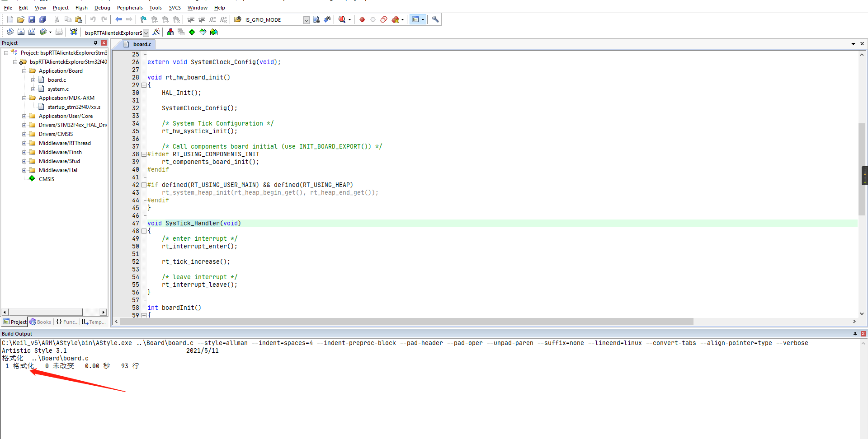This screenshot has width=868, height=439.
Task: Pin the Build Output panel
Action: (855, 334)
